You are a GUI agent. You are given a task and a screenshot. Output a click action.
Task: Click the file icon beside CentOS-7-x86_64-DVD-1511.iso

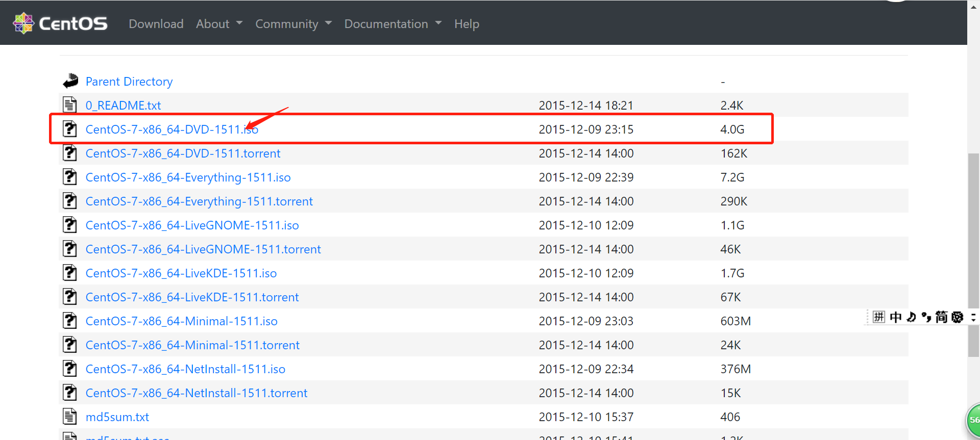point(70,128)
